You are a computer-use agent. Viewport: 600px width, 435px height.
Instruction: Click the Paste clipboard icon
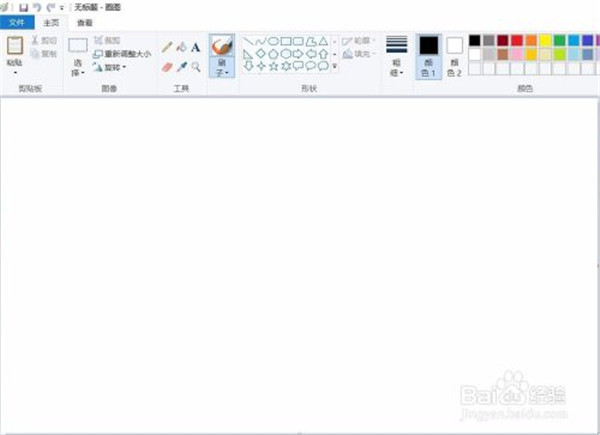pyautogui.click(x=14, y=46)
